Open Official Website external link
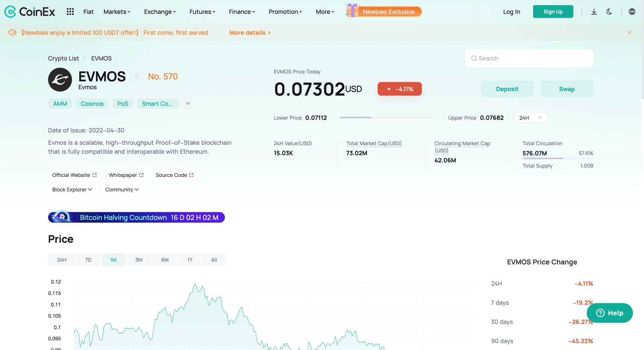The image size is (644, 350). tap(74, 175)
